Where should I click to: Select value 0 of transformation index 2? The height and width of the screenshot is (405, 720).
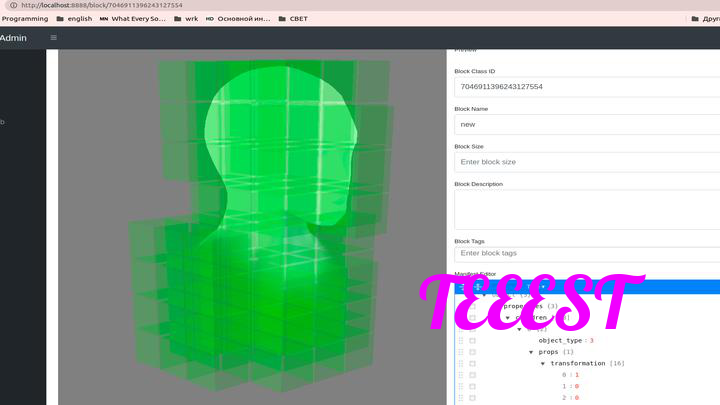click(x=577, y=398)
